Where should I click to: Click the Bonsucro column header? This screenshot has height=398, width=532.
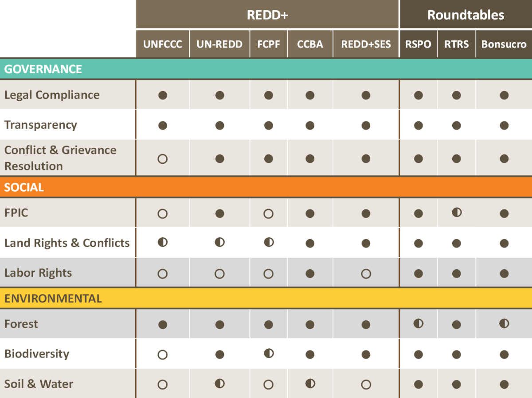click(504, 44)
